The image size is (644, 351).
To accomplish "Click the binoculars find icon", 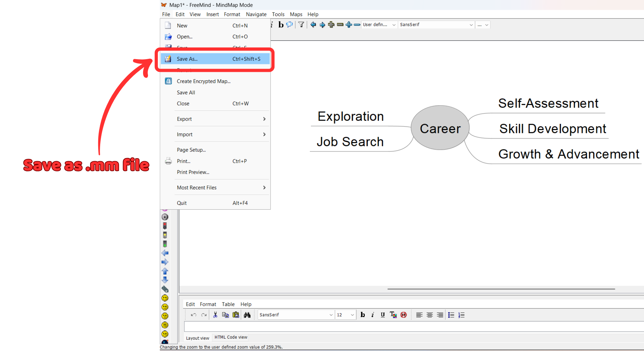I will 247,315.
